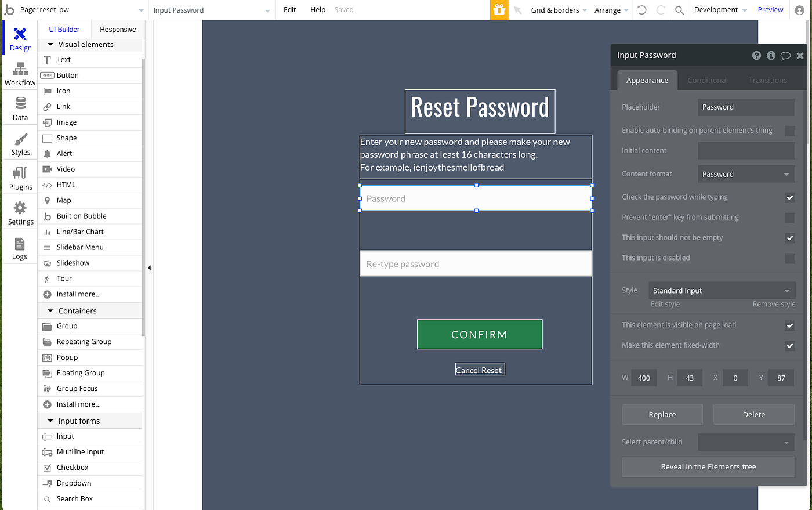Click the info icon in property panel

click(x=771, y=56)
